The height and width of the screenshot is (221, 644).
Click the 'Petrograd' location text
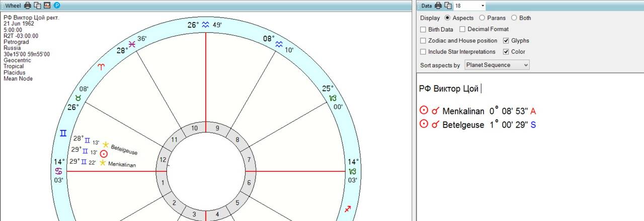click(x=16, y=42)
